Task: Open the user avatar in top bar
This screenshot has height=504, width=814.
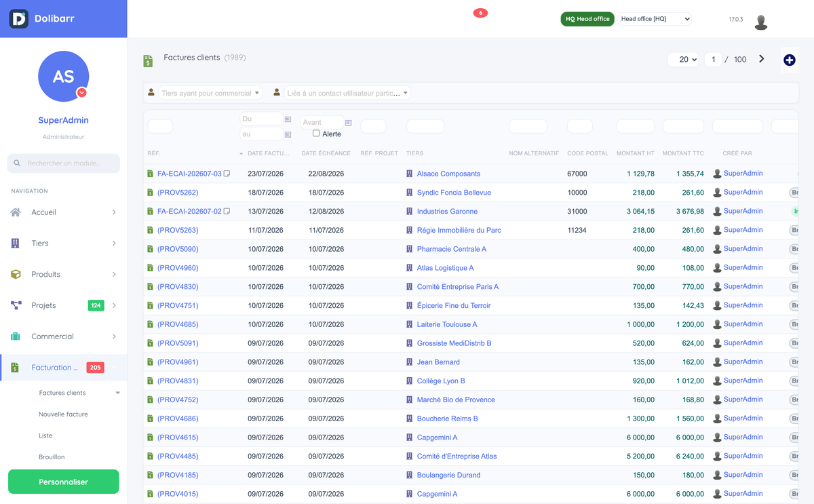Action: [761, 22]
